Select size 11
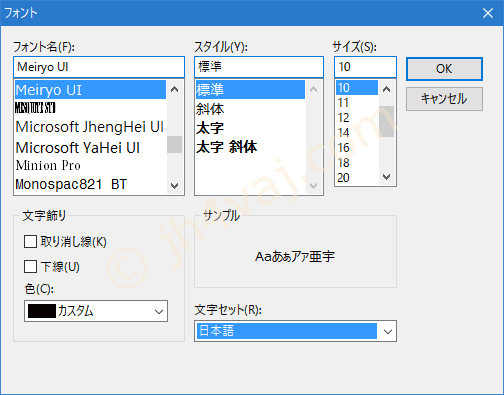504x395 pixels. (357, 103)
